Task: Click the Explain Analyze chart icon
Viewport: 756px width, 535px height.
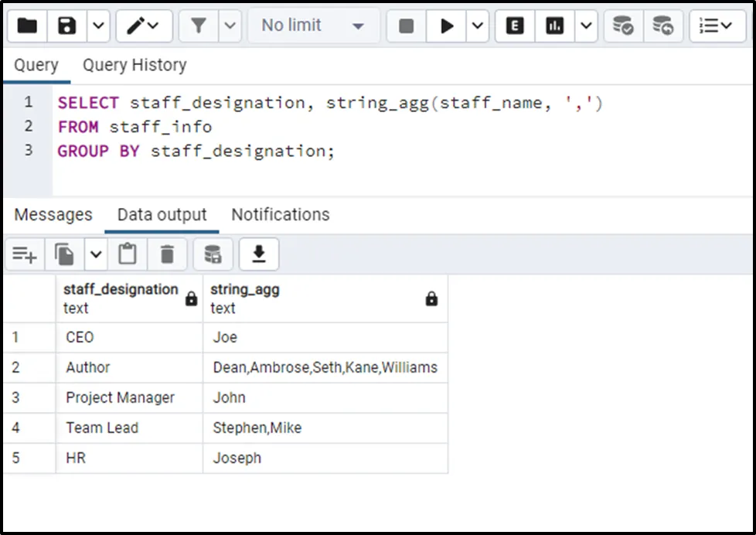Action: (x=554, y=26)
